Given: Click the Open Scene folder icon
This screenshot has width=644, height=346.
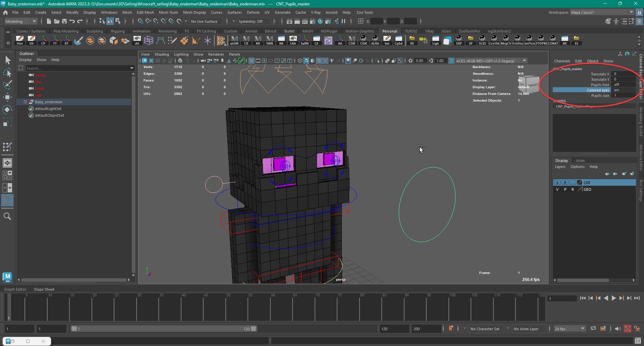Looking at the screenshot, I should [57, 21].
